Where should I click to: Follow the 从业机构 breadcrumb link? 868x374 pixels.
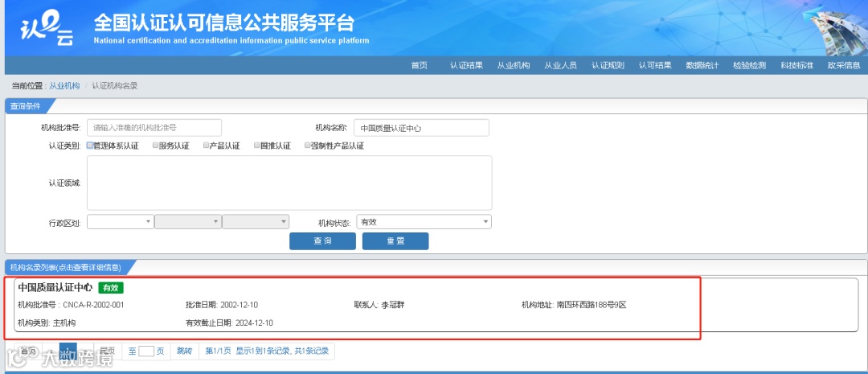tap(65, 86)
